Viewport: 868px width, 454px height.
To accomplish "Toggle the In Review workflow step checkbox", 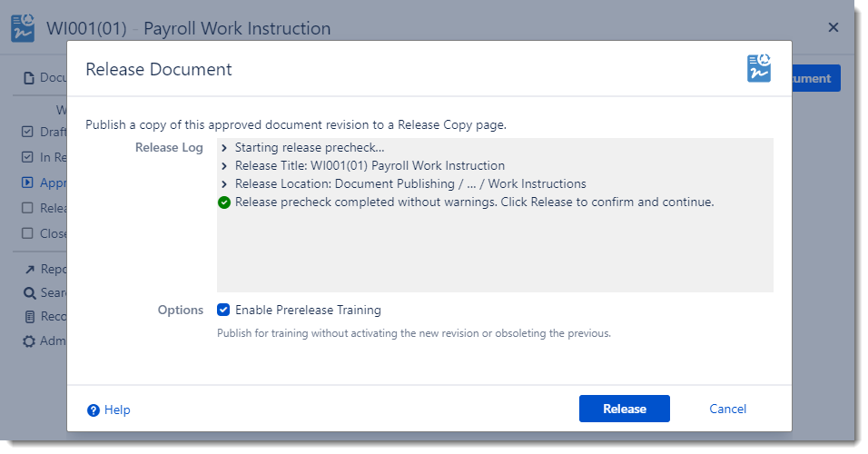I will (27, 157).
